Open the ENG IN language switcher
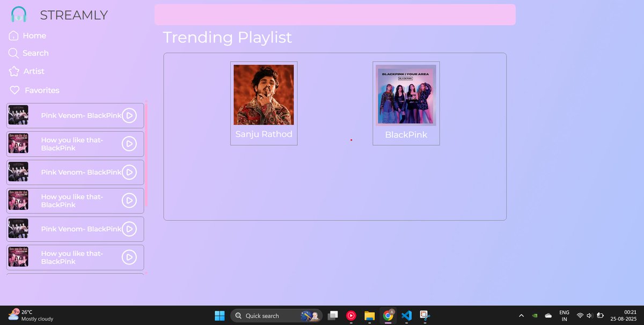Screen dimensions: 644x325 [564, 315]
